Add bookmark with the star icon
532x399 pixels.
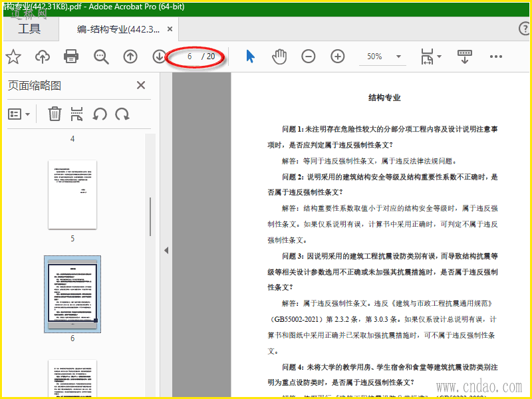[x=13, y=57]
